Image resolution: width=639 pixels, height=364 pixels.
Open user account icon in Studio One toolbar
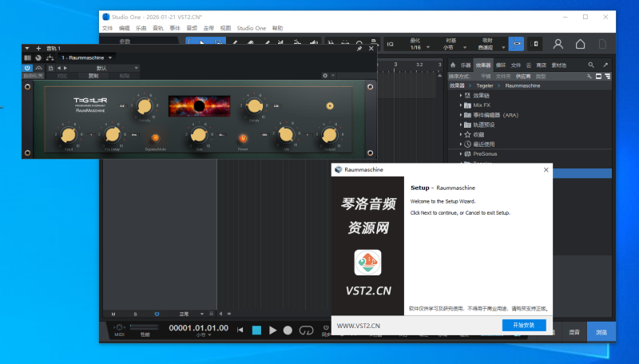558,44
